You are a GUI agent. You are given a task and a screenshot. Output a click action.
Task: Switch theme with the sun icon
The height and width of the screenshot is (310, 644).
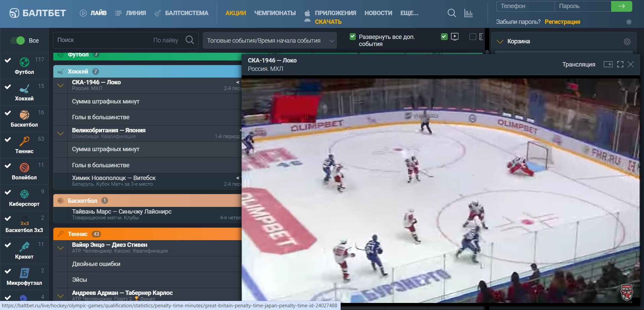tap(629, 22)
